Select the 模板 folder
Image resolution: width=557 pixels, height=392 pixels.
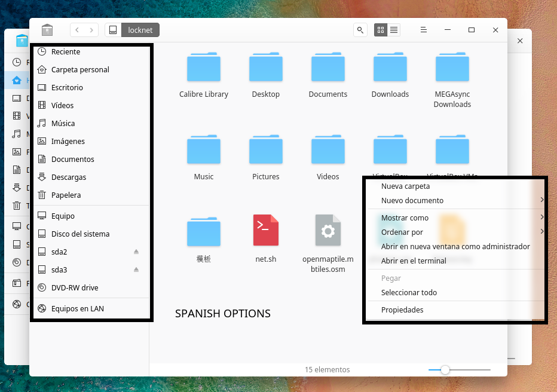(x=204, y=240)
